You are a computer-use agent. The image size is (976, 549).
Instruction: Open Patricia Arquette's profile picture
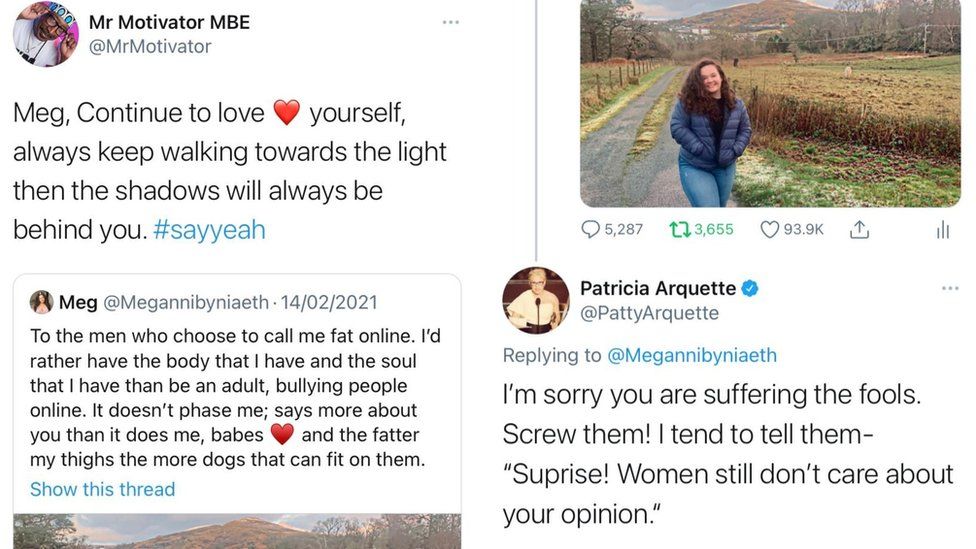[x=535, y=300]
